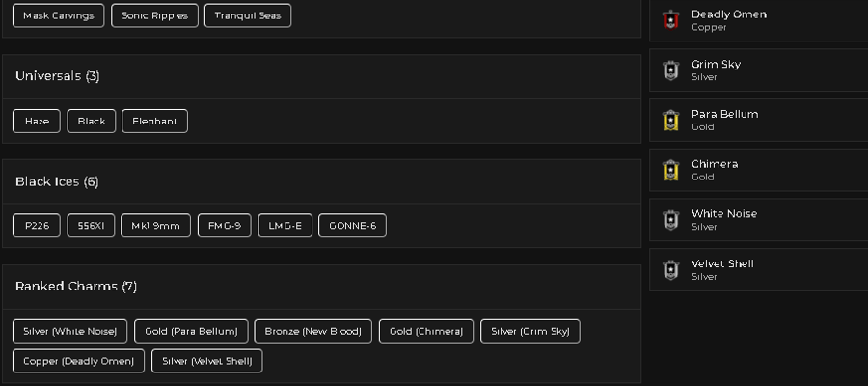Pick the Elephant universal skin tag

[154, 121]
